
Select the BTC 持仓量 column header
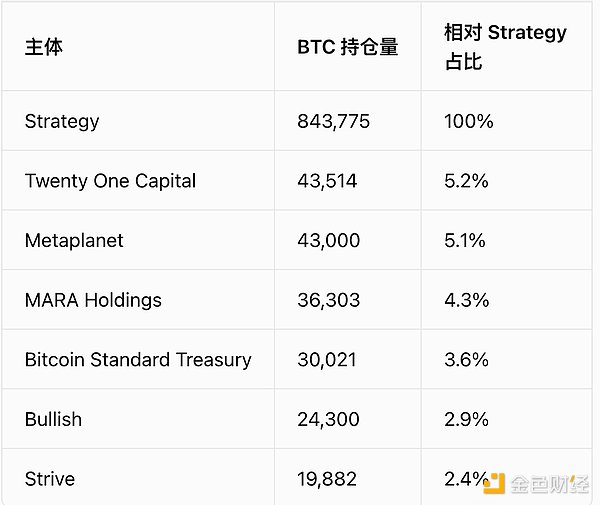point(347,47)
